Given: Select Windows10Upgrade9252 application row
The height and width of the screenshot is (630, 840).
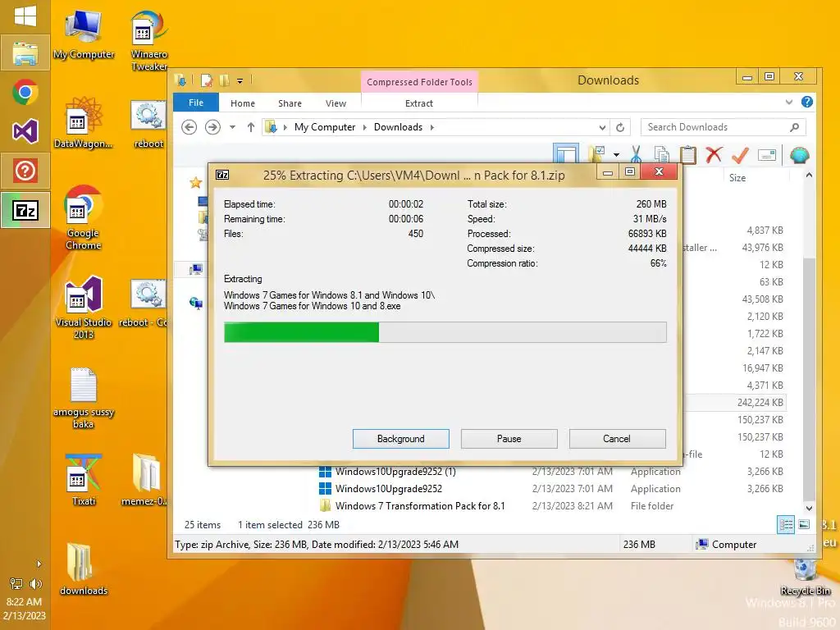Looking at the screenshot, I should (551, 489).
